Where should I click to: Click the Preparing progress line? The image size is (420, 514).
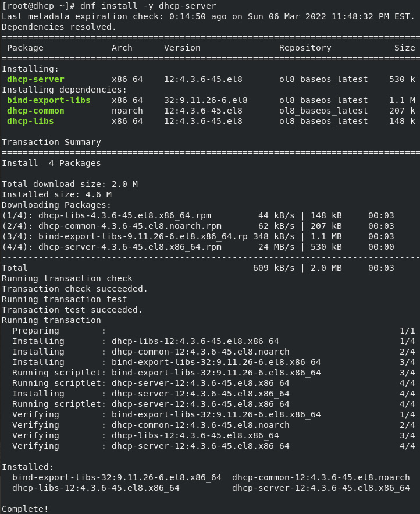(x=213, y=331)
